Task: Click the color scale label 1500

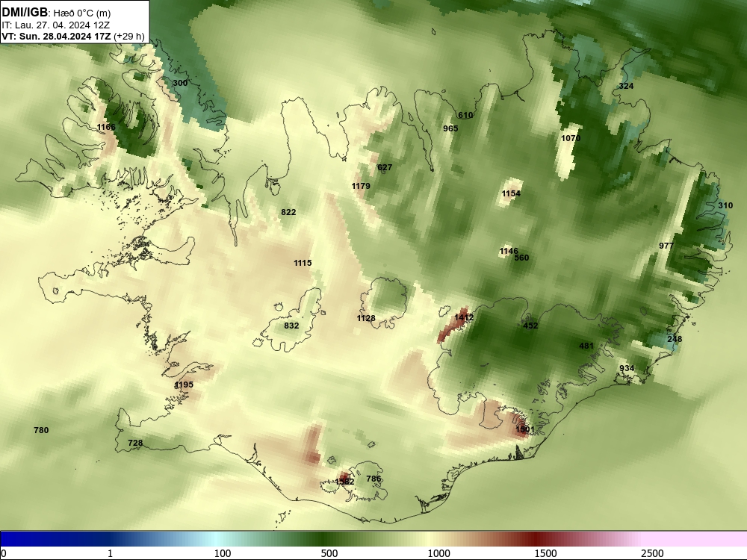Action: click(x=545, y=553)
